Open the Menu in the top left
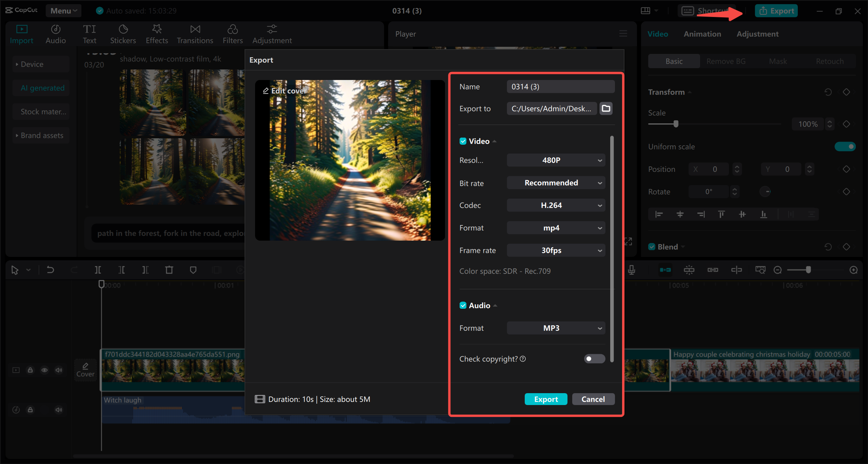The width and height of the screenshot is (868, 464). pyautogui.click(x=63, y=11)
